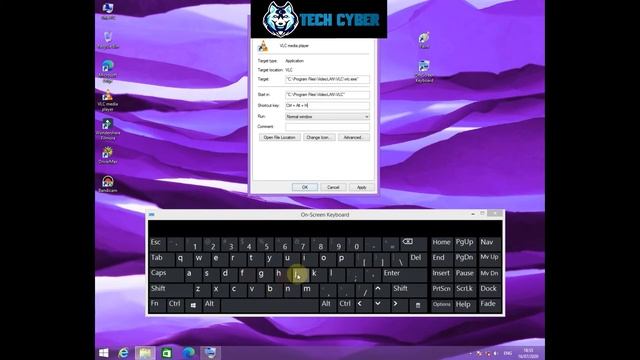Tap the PgUp key on the keyboard

[x=464, y=244]
